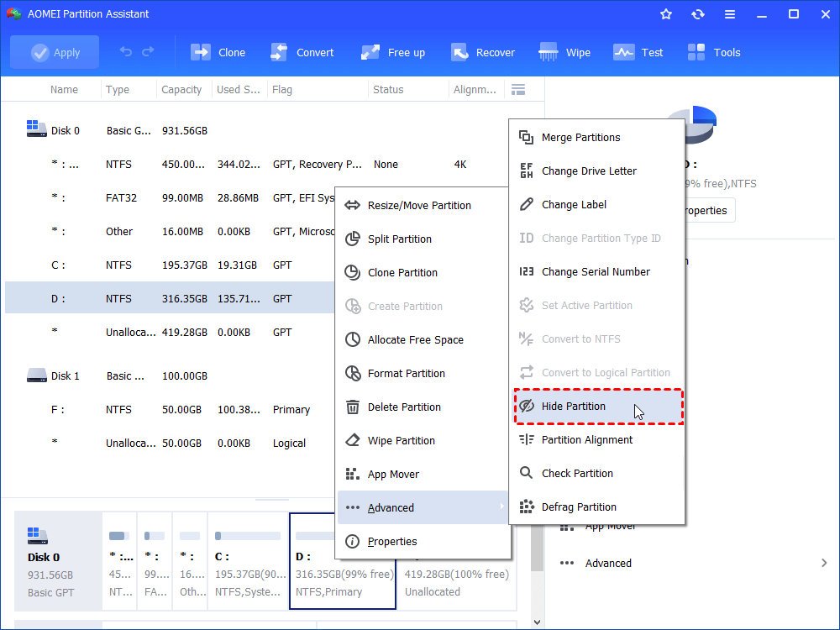This screenshot has width=840, height=630.
Task: Select Check Partition in the submenu
Action: pyautogui.click(x=596, y=474)
